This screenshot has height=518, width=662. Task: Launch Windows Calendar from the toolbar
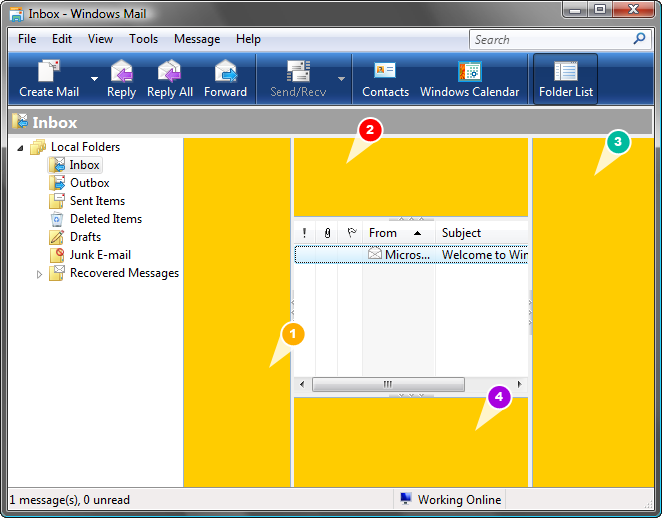coord(469,79)
